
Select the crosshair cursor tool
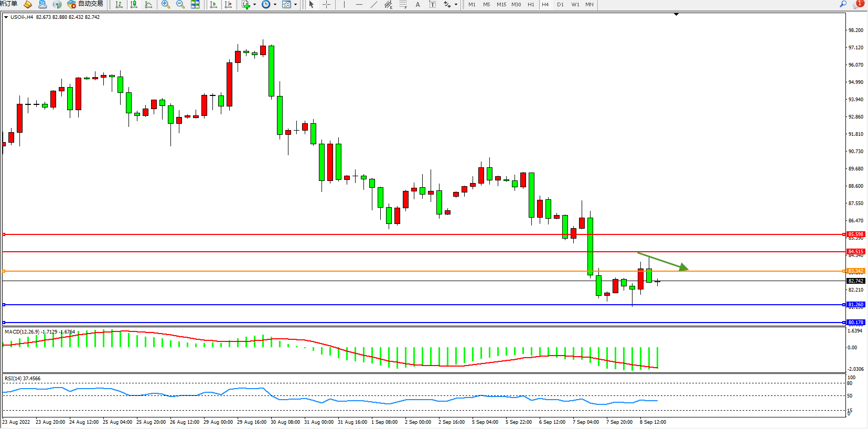(326, 5)
